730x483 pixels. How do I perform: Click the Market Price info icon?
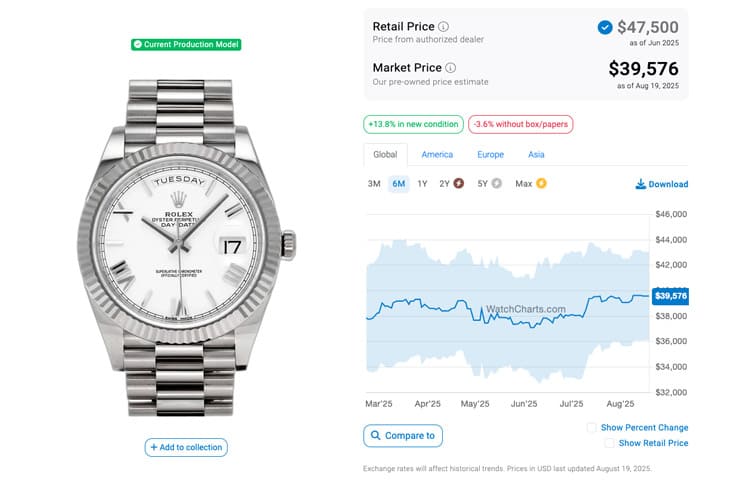pyautogui.click(x=450, y=68)
